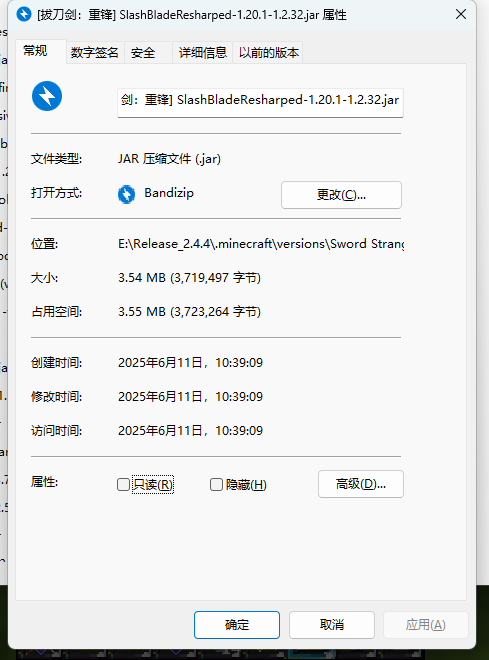Show the 以前的版本 tab

268,53
